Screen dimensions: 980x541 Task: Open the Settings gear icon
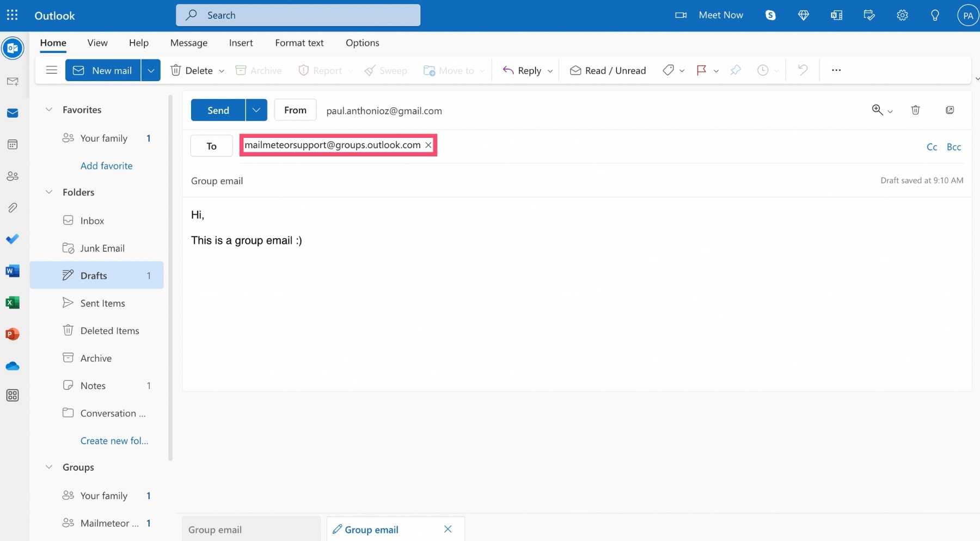(902, 15)
